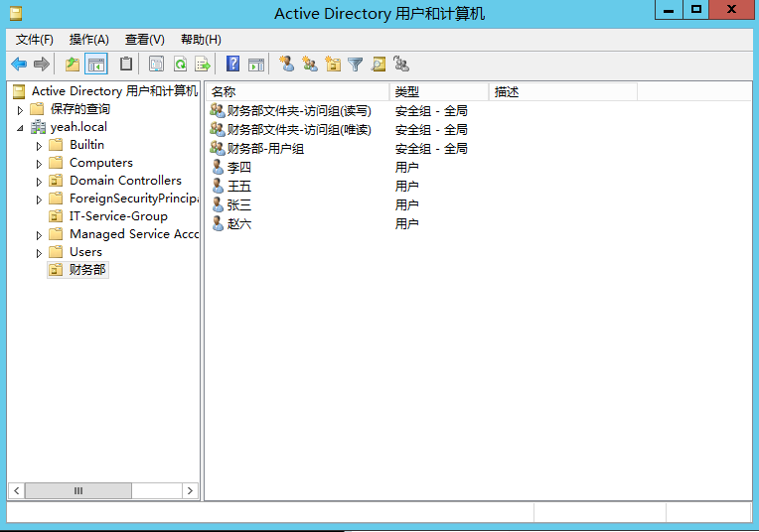
Task: Select the IT-Service-Group OU
Action: 118,216
